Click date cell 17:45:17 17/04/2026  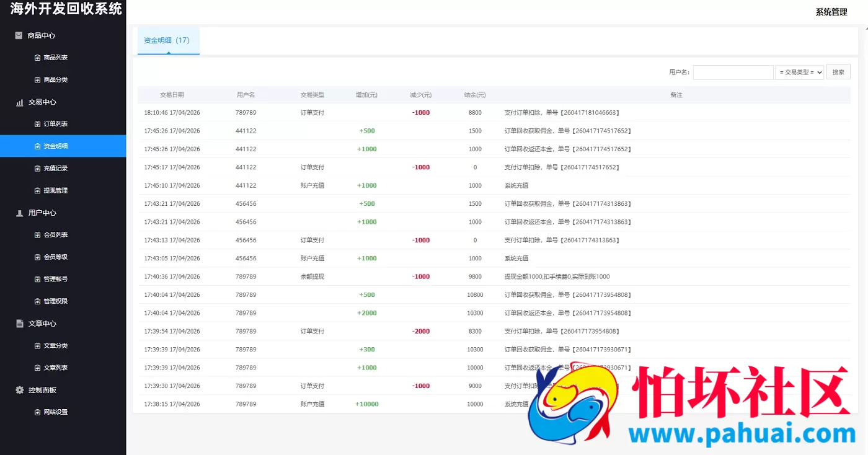[172, 167]
